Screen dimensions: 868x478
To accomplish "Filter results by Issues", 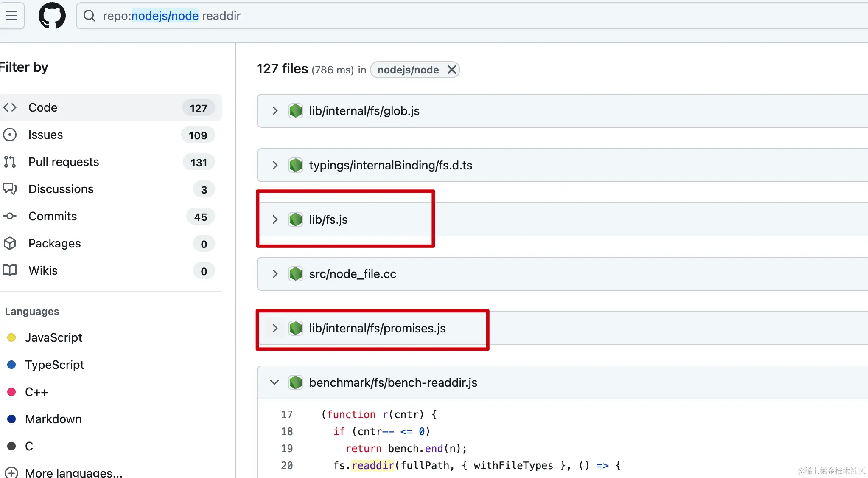I will (111, 135).
